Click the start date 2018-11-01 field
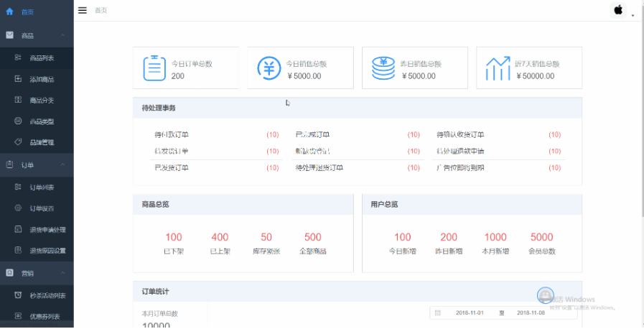 click(470, 313)
